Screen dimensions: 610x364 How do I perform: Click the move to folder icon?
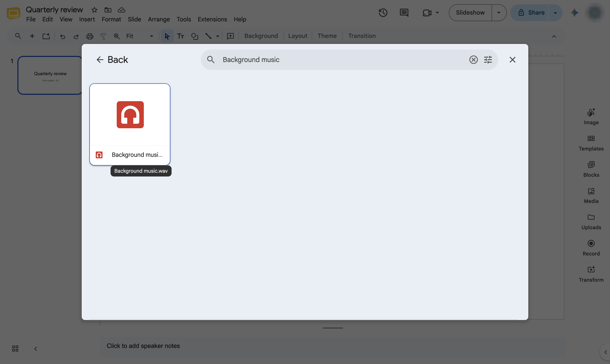108,10
